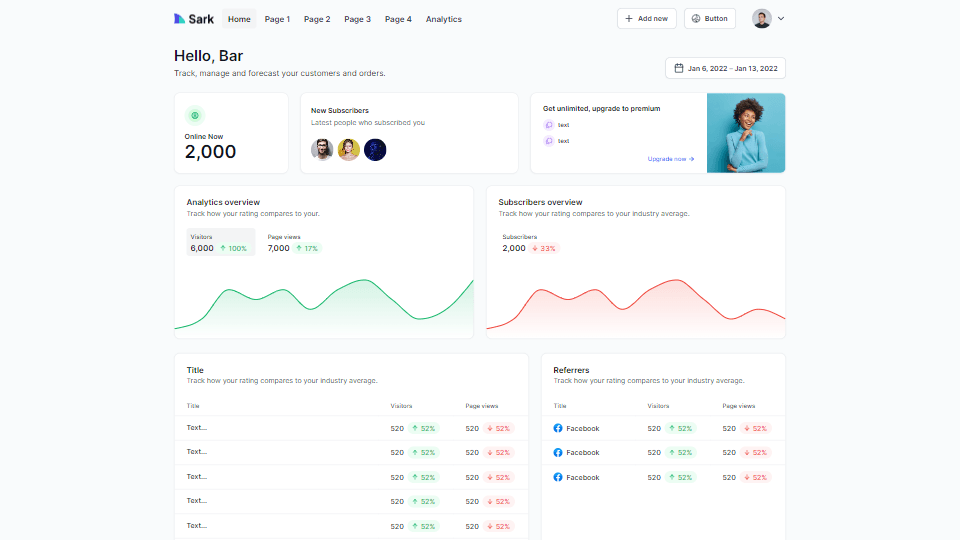960x540 pixels.
Task: Click the calendar icon in date range
Action: (x=679, y=68)
